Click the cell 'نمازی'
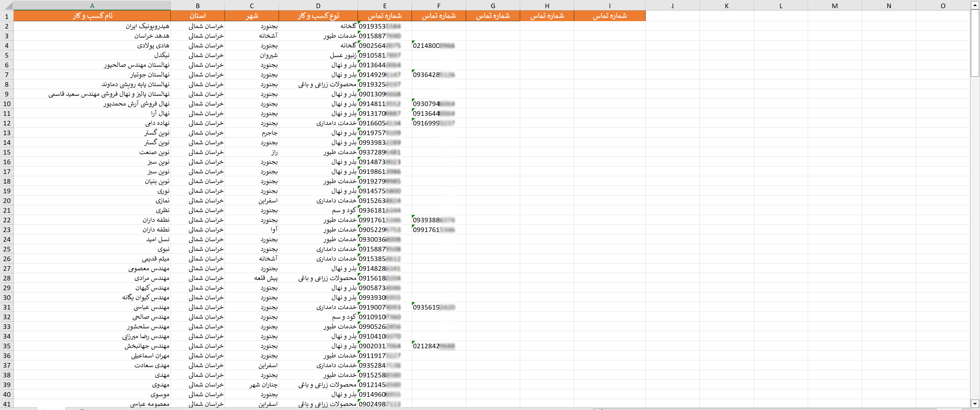This screenshot has width=980, height=410. coord(92,201)
